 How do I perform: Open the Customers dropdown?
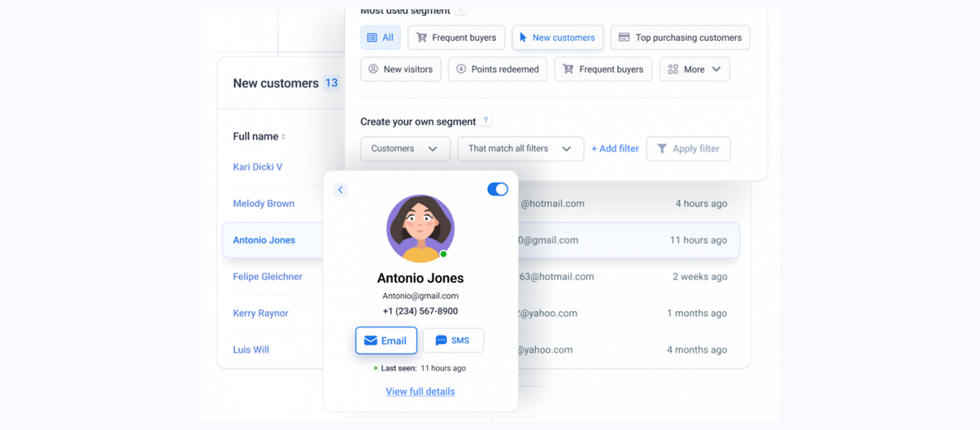coord(405,149)
